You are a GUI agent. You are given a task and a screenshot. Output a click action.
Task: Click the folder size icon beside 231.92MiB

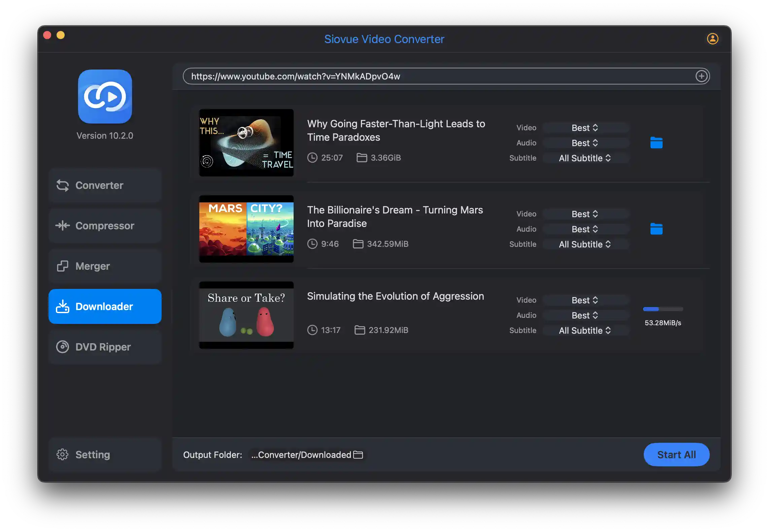360,330
